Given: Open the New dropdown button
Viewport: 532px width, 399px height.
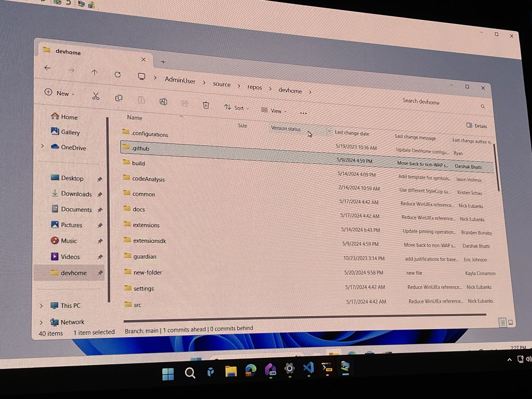Looking at the screenshot, I should 60,93.
